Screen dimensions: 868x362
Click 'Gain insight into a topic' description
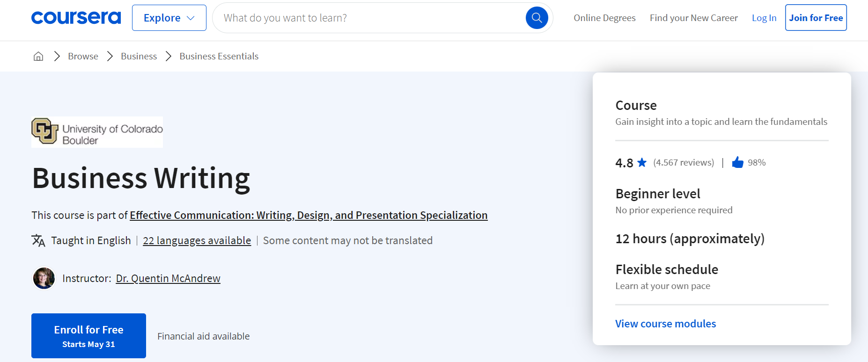pyautogui.click(x=721, y=122)
